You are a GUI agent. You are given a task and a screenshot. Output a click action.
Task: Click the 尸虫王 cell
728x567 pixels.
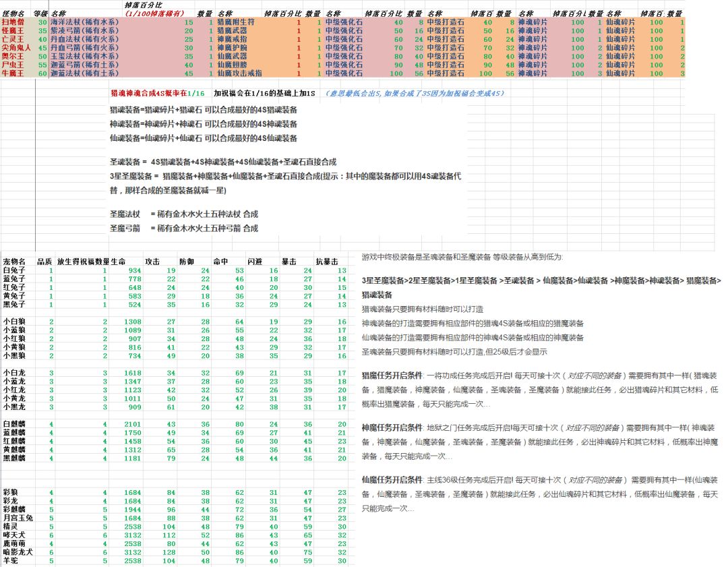point(13,65)
